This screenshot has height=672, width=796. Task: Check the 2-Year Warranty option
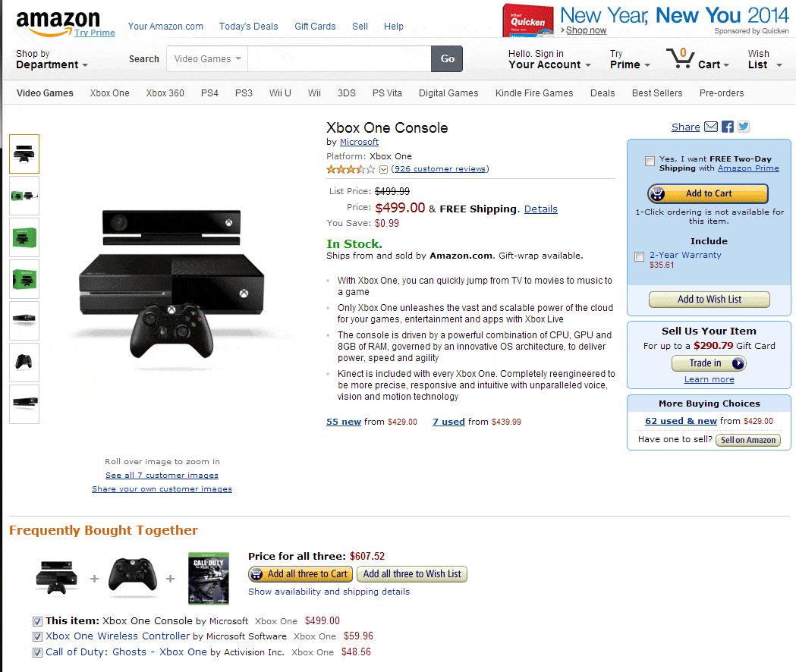click(x=640, y=256)
